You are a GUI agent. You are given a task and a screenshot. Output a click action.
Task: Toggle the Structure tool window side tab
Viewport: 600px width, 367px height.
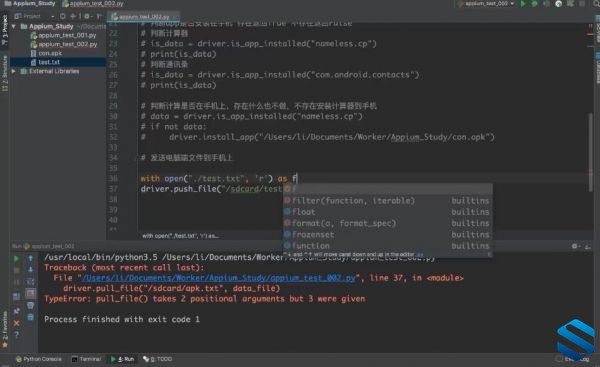(5, 73)
